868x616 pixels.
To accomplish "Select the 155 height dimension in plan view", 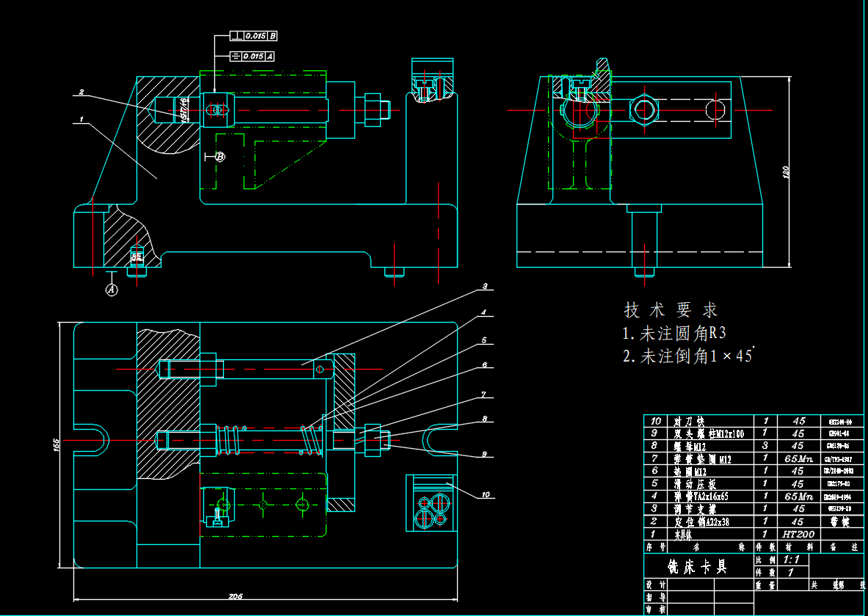I will [x=55, y=446].
